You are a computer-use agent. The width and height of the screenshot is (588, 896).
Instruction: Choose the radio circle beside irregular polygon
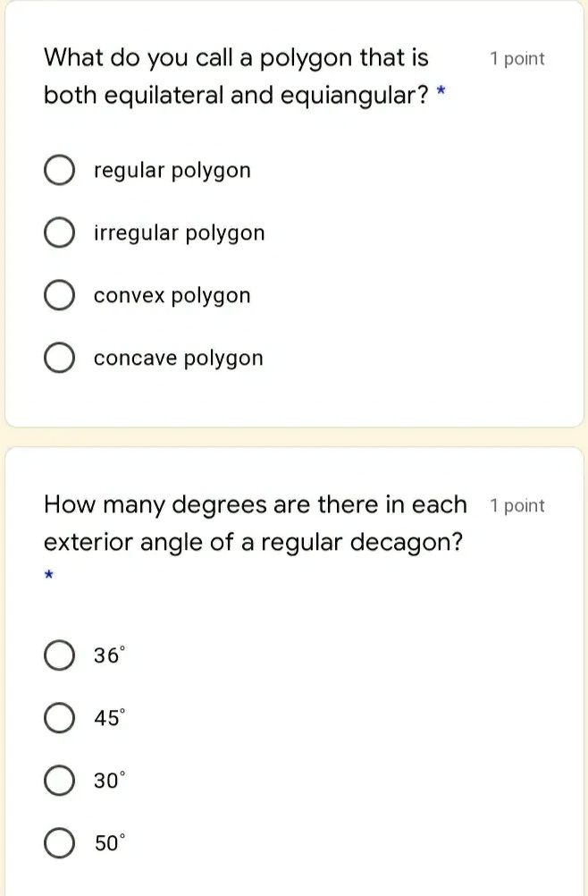[x=59, y=233]
